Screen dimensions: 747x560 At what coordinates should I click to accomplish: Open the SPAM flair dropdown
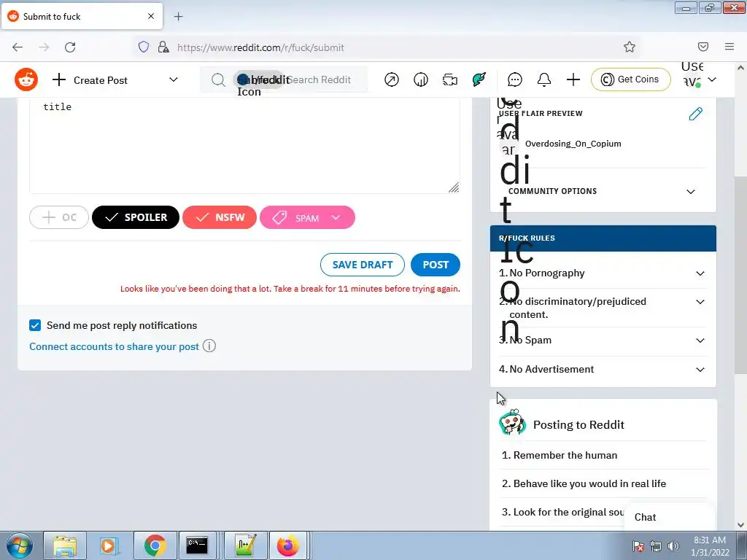(307, 217)
